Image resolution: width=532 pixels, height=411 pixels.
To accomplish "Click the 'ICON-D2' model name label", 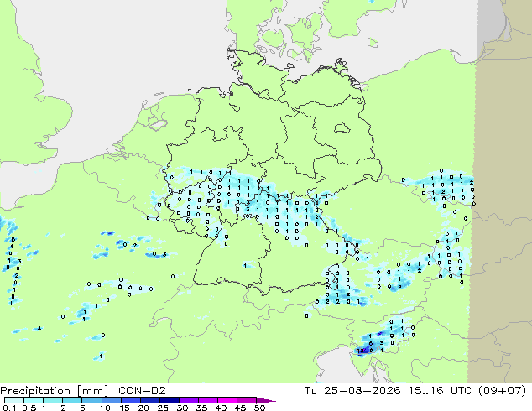I will point(140,391).
